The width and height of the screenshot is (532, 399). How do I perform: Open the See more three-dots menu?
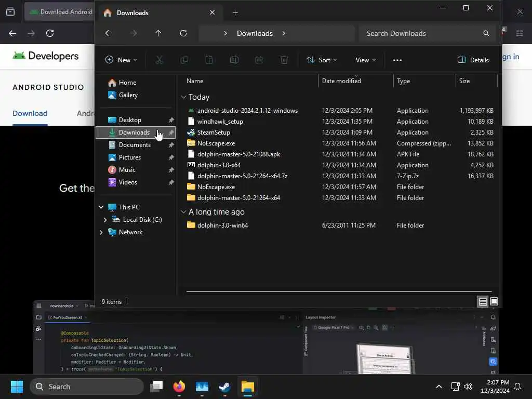(397, 60)
